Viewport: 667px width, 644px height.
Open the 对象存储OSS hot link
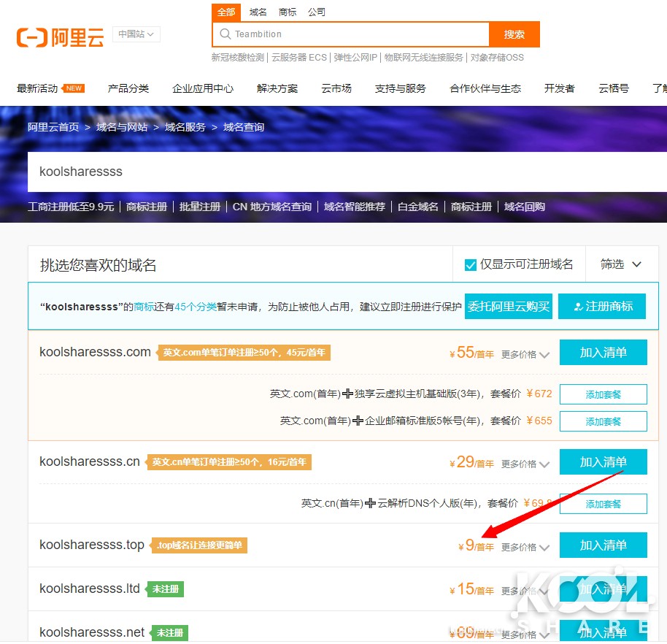point(497,58)
